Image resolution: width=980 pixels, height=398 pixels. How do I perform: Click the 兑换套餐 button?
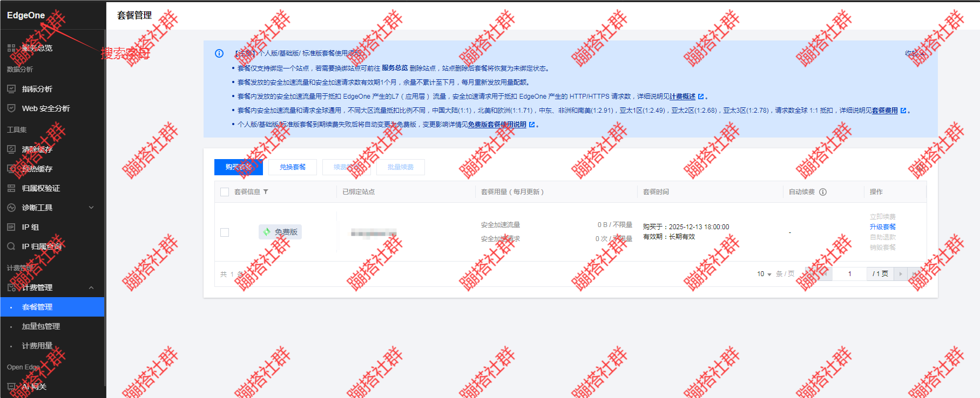coord(293,167)
